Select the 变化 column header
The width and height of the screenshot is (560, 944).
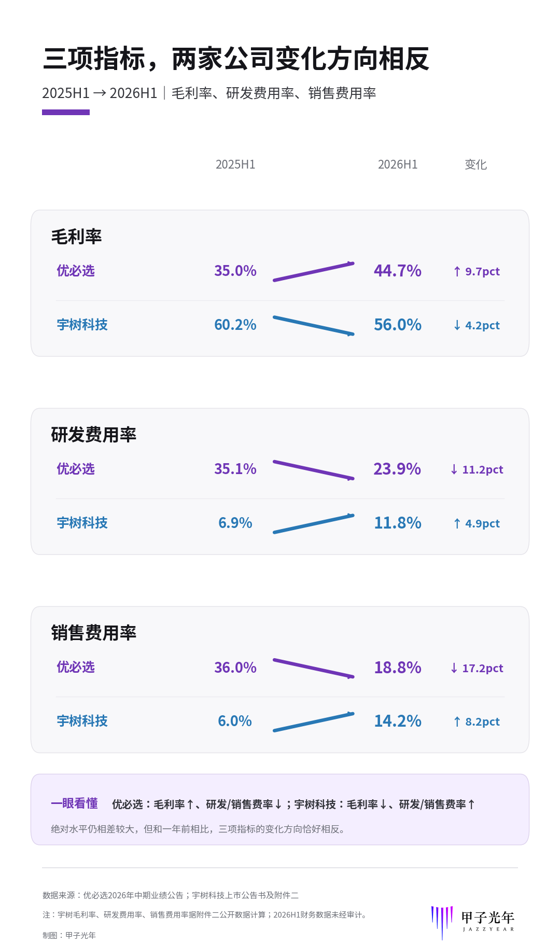coord(476,164)
